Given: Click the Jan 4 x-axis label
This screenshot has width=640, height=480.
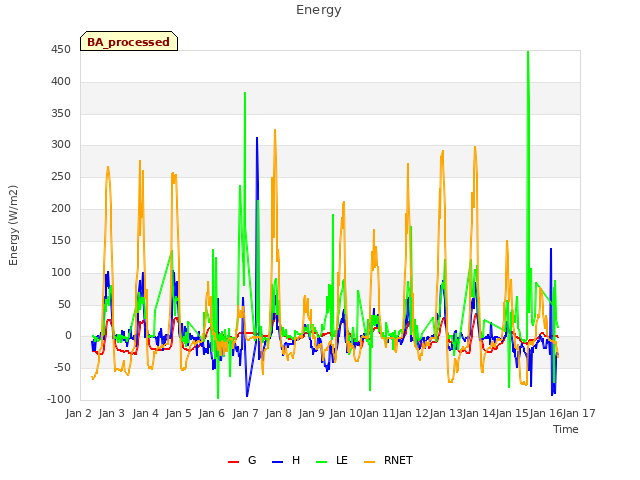Looking at the screenshot, I should [x=145, y=413].
